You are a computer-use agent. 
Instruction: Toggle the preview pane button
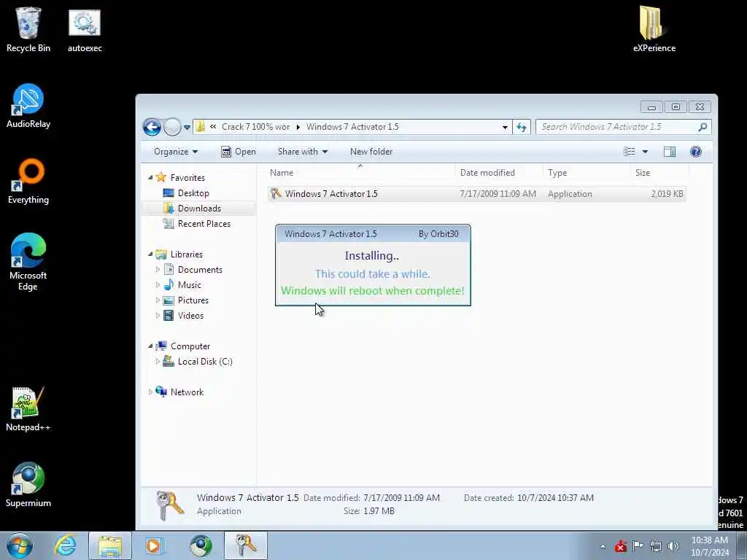pyautogui.click(x=670, y=152)
